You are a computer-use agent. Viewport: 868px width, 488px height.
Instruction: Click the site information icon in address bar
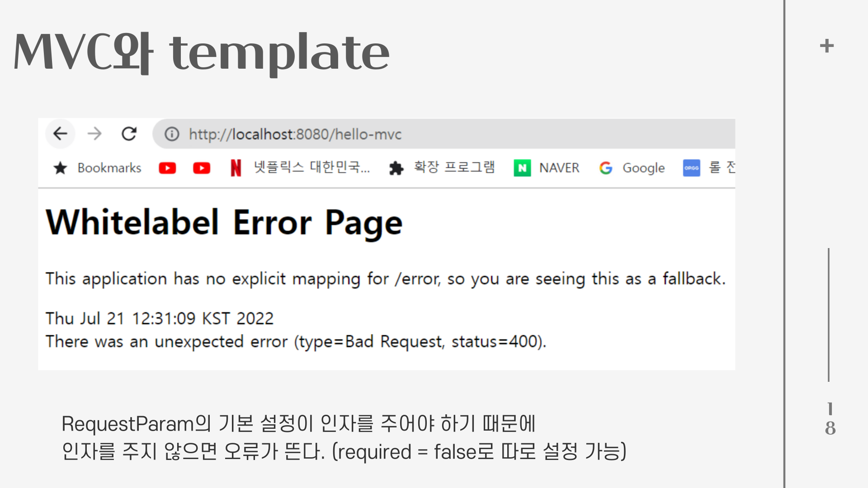[x=172, y=134]
